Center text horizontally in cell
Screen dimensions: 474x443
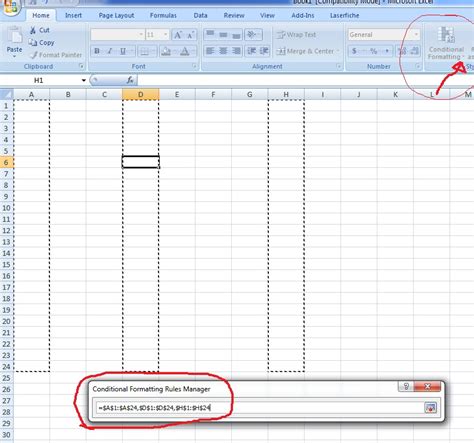pyautogui.click(x=223, y=51)
